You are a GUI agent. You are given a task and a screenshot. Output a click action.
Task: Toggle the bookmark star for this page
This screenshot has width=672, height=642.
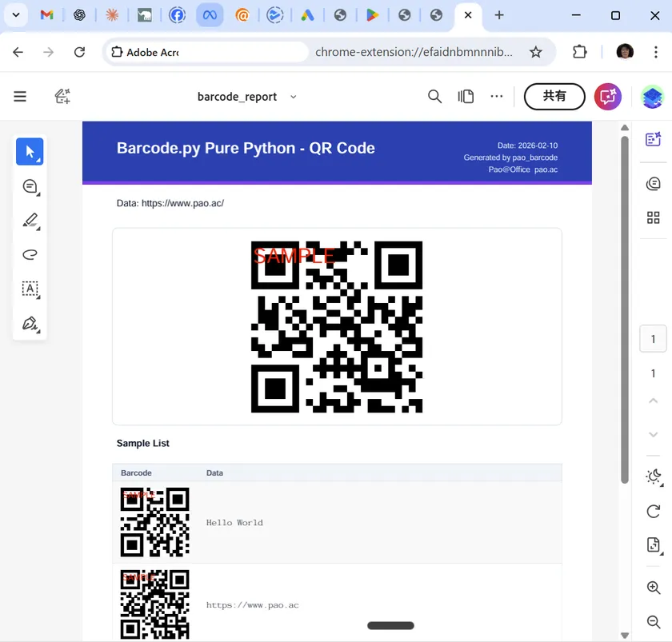pyautogui.click(x=536, y=52)
